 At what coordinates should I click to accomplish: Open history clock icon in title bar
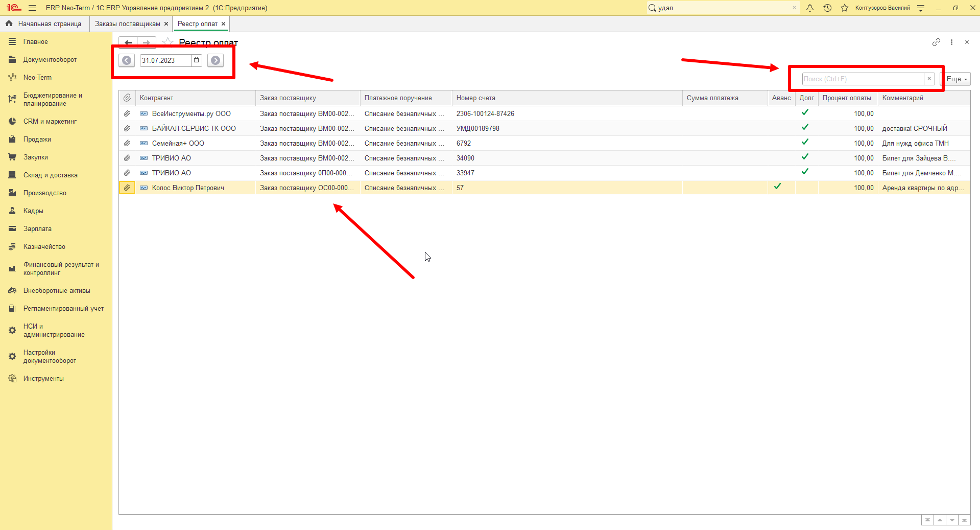point(827,8)
